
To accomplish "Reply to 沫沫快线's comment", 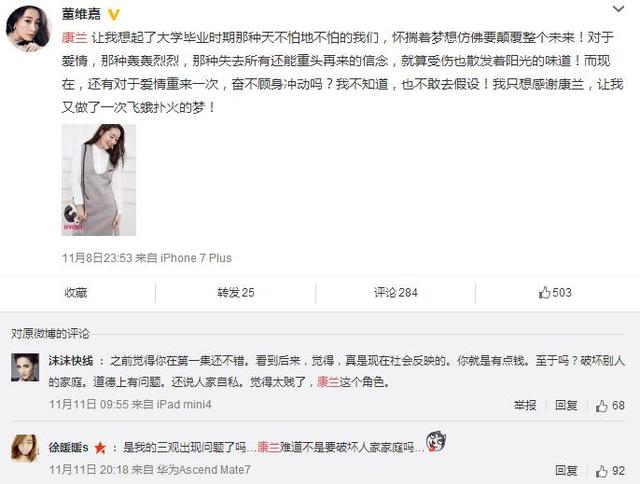I will pyautogui.click(x=566, y=405).
